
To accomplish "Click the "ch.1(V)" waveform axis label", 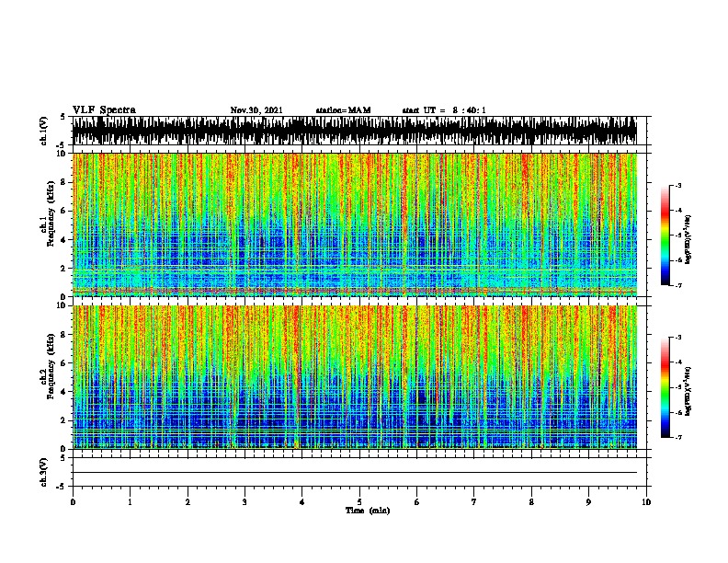I will click(44, 131).
